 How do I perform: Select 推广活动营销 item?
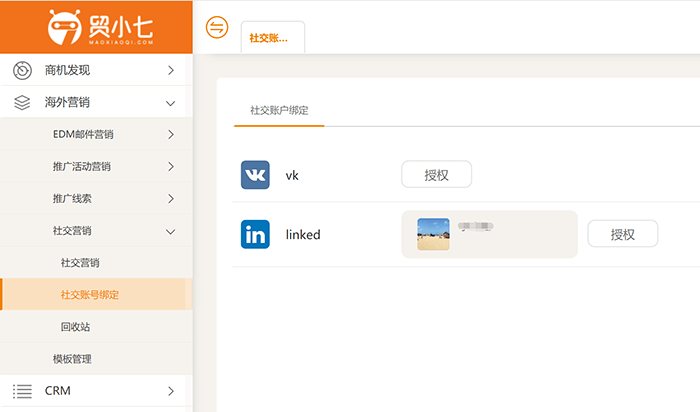96,166
